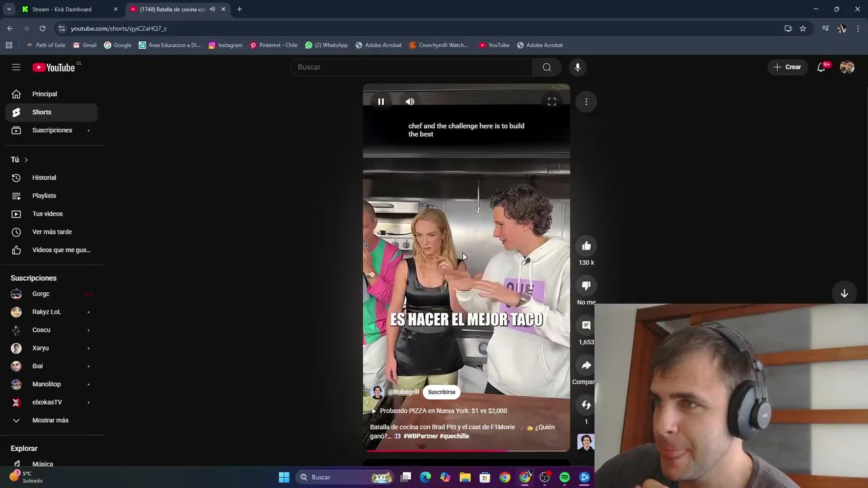Open the Crunchyroll bookmark
The height and width of the screenshot is (488, 868).
tap(439, 45)
